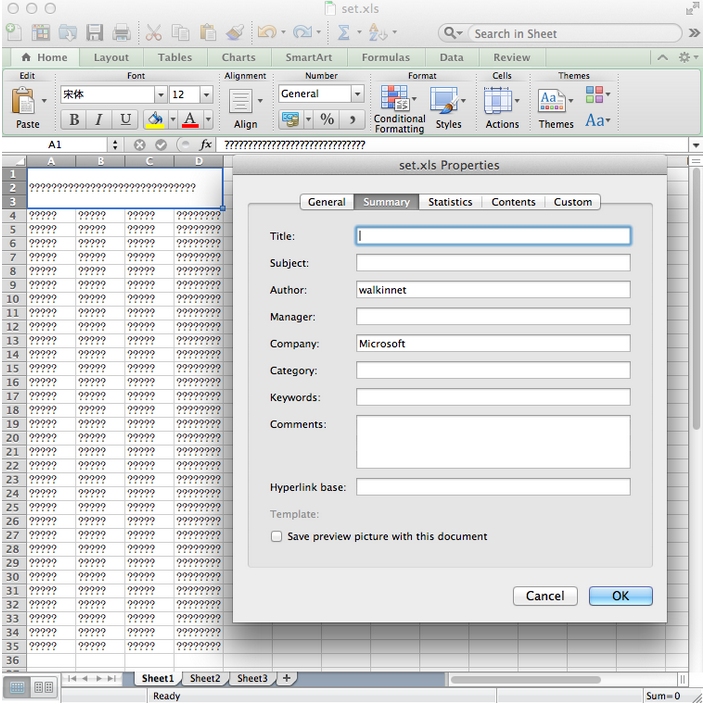The image size is (703, 704).
Task: Toggle Italic formatting
Action: tap(99, 119)
